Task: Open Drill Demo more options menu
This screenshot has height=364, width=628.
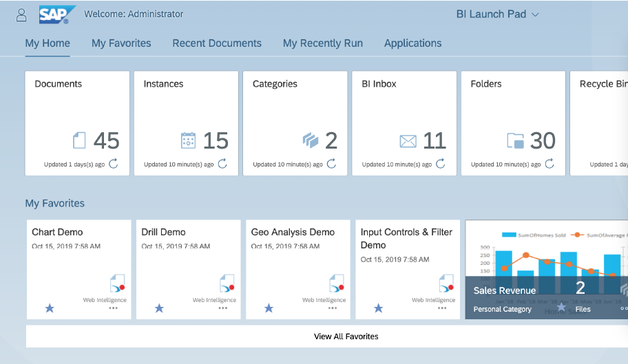Action: point(223,308)
